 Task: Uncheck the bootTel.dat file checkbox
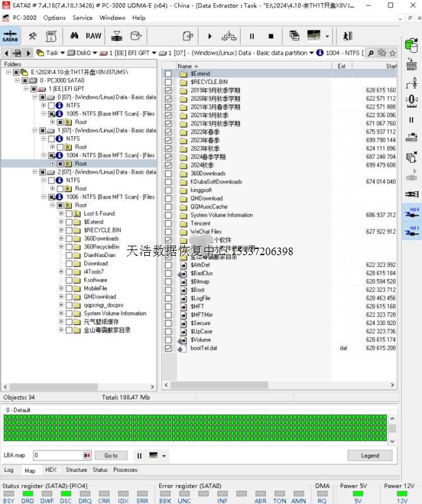tap(168, 348)
